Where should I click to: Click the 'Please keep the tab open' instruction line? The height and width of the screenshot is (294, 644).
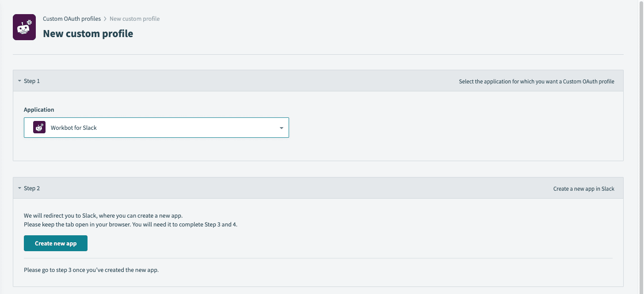coord(130,224)
